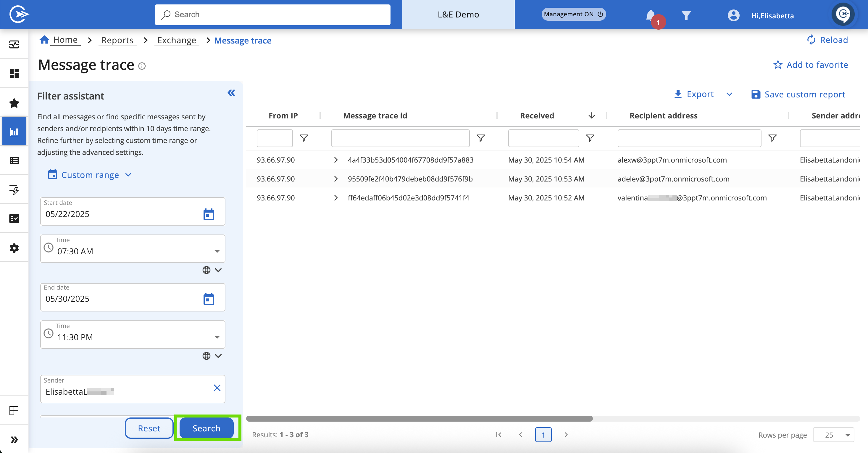Click the info icon beside Message trace title
868x453 pixels.
click(142, 66)
